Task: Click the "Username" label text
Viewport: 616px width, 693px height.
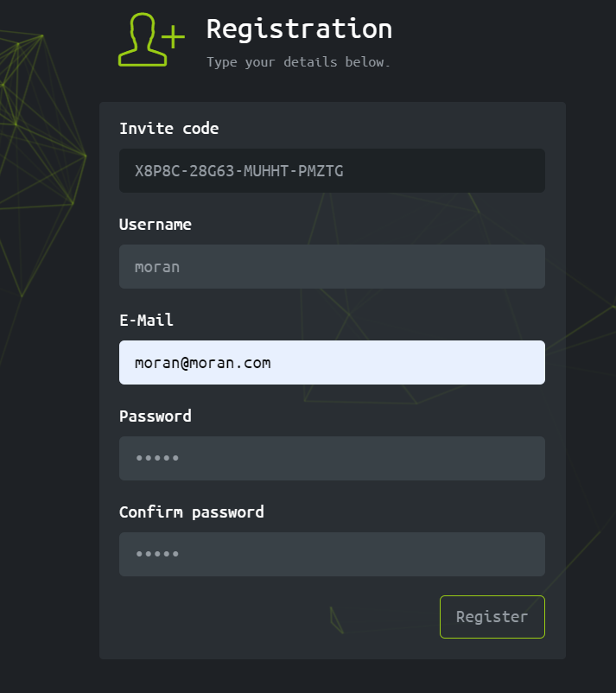Action: point(155,225)
